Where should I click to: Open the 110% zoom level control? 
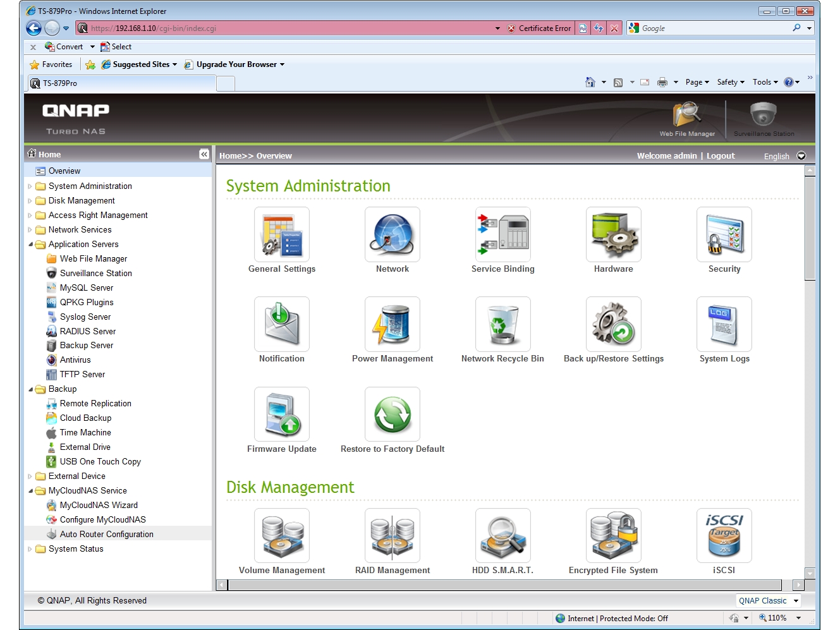pyautogui.click(x=780, y=618)
